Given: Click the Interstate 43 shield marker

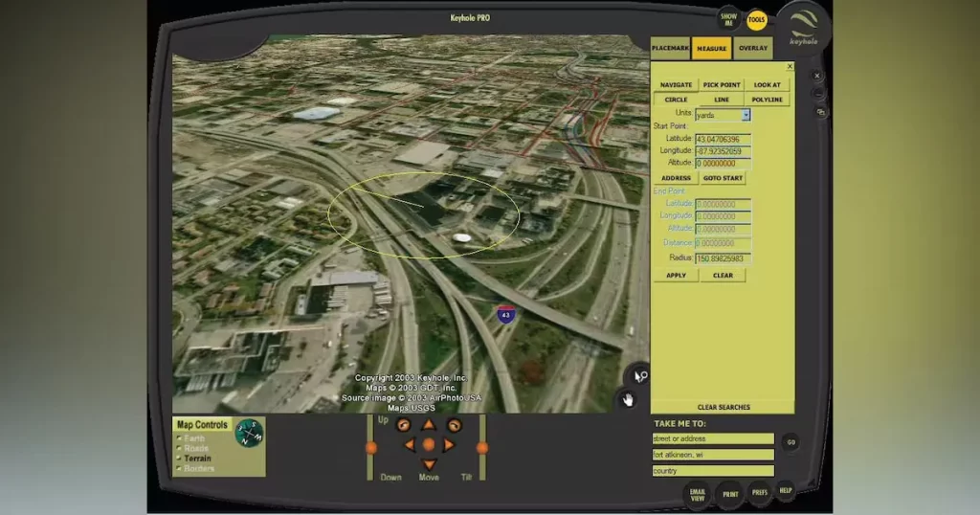Looking at the screenshot, I should 505,314.
